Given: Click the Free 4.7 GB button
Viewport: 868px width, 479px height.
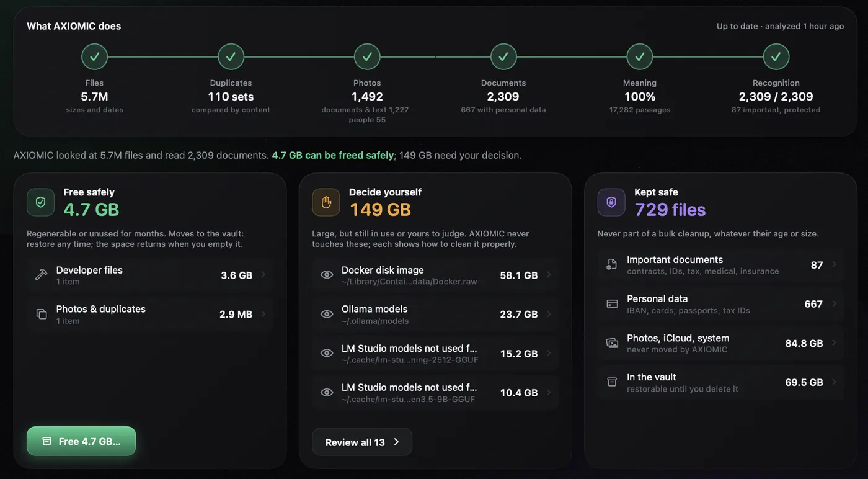Looking at the screenshot, I should pos(81,441).
